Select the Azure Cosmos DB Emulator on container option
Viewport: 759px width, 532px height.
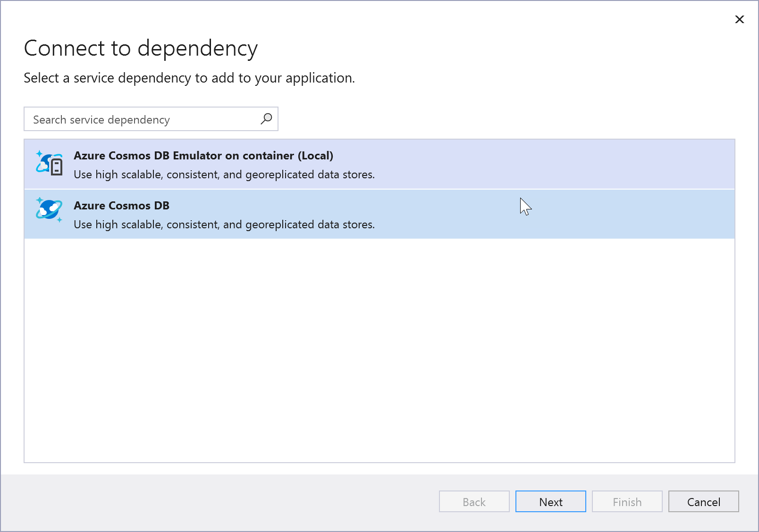(x=330, y=164)
